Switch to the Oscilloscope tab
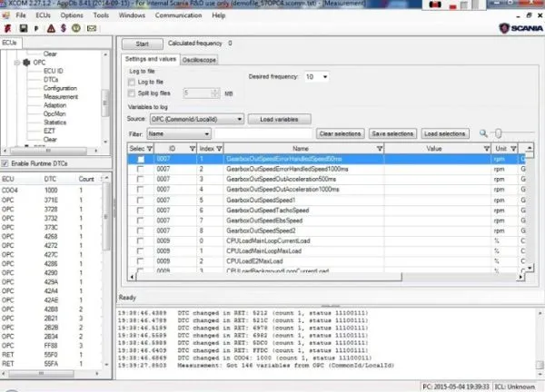 click(199, 60)
